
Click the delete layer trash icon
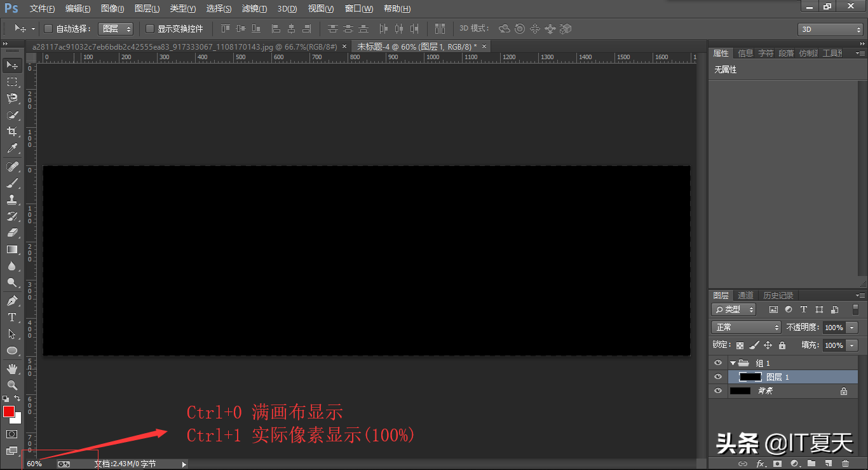pos(845,464)
